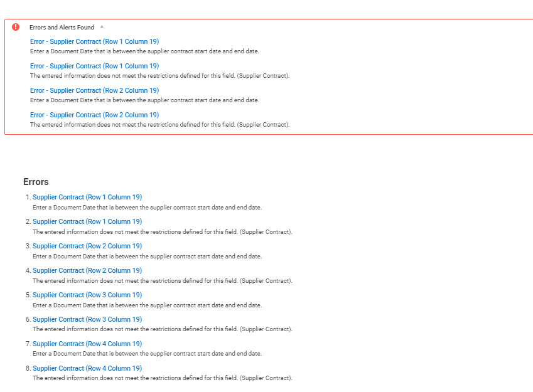The width and height of the screenshot is (533, 392).
Task: Select Document Date message under error 1
Action: click(147, 207)
